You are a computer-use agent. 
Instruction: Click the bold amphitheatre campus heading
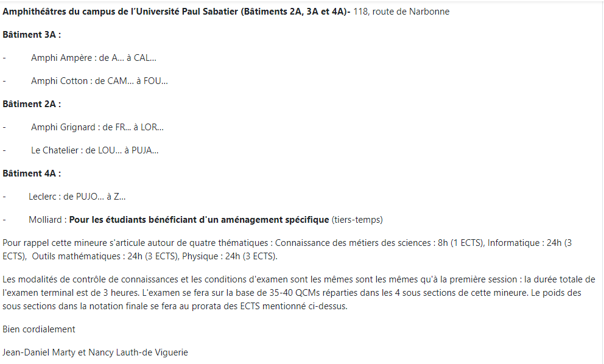point(176,12)
